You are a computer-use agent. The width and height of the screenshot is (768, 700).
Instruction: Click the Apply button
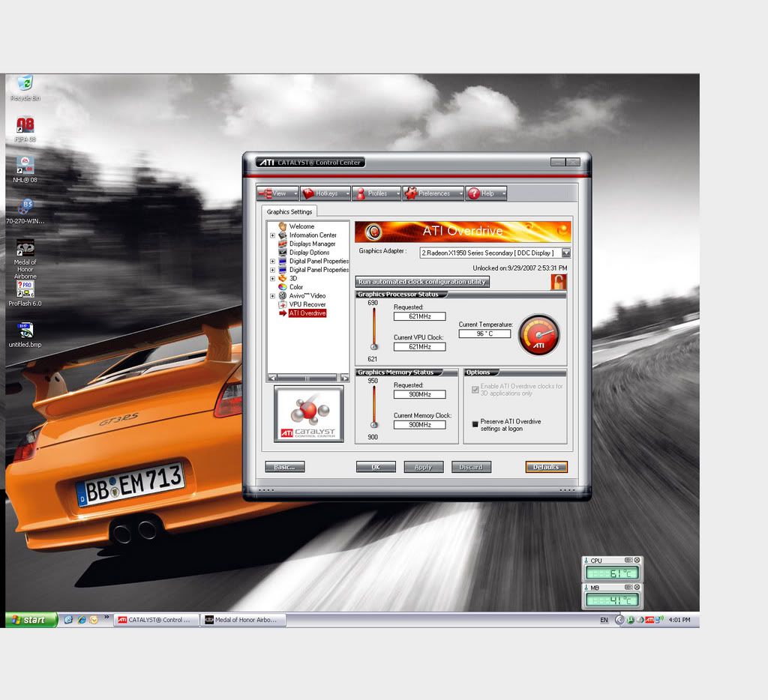pyautogui.click(x=423, y=467)
